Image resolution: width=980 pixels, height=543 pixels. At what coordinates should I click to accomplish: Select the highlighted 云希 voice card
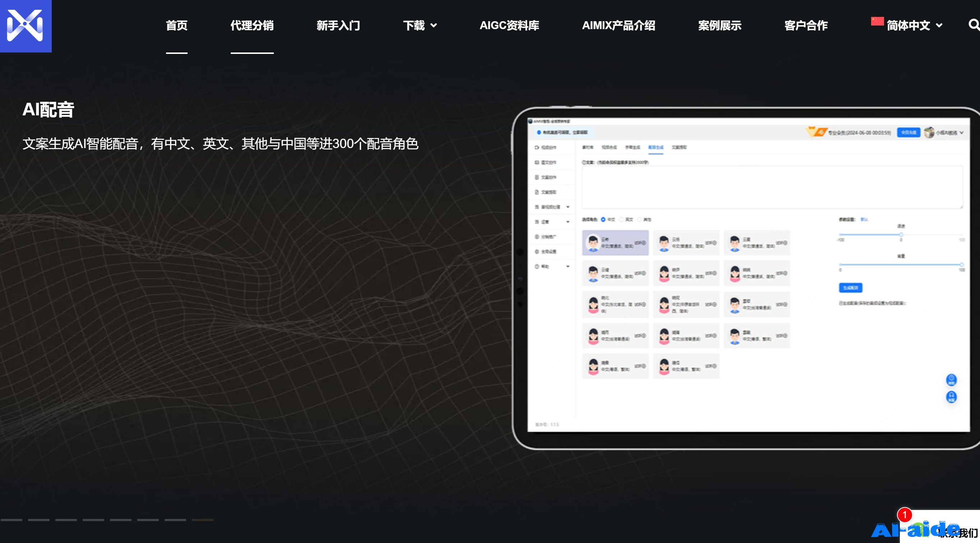click(615, 243)
